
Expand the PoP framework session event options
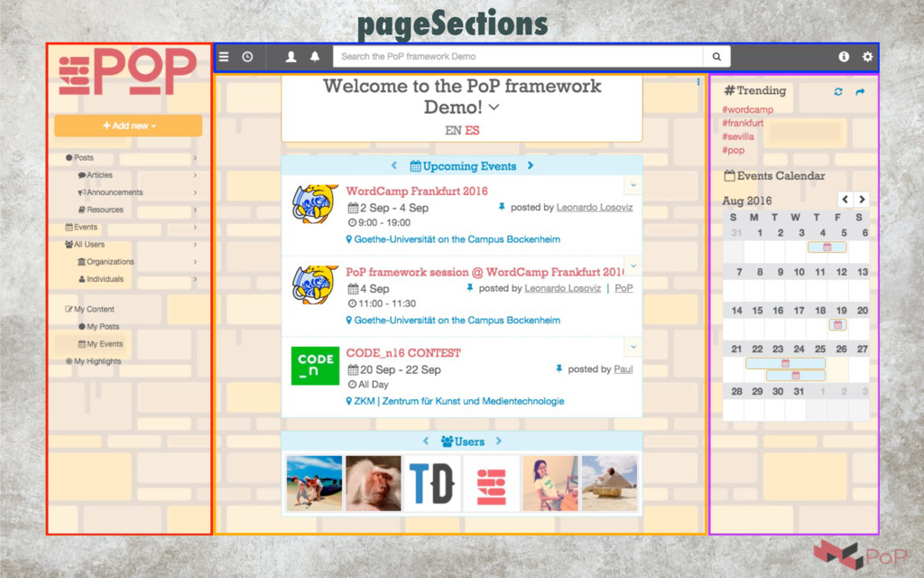tap(633, 266)
